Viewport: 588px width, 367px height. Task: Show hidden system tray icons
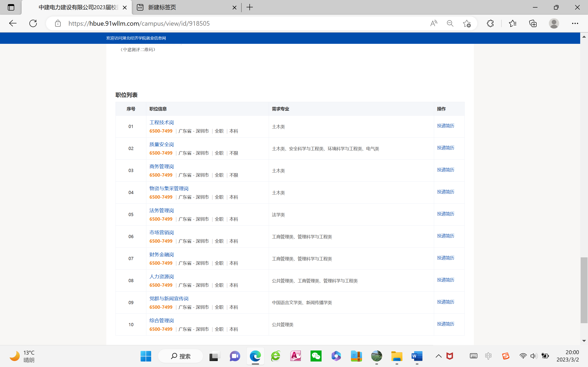pyautogui.click(x=438, y=356)
